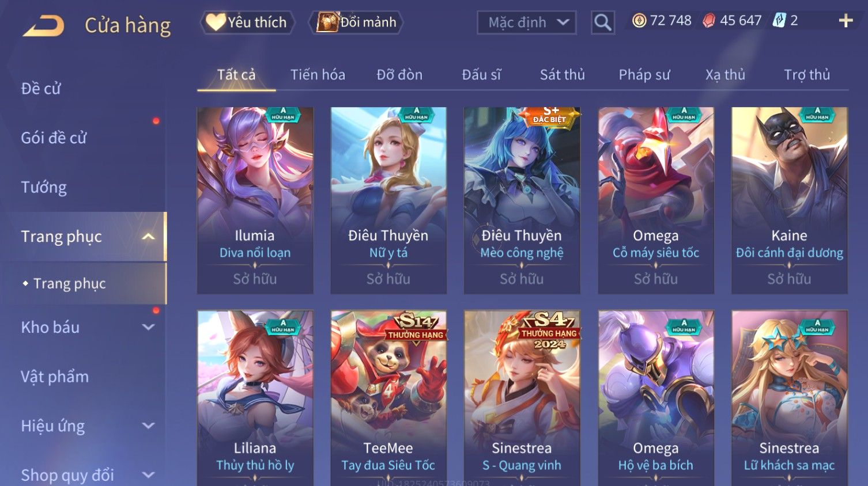Select the Kaine Đôi cánh đại dương skin
Screen dimensions: 868x486
tap(789, 200)
